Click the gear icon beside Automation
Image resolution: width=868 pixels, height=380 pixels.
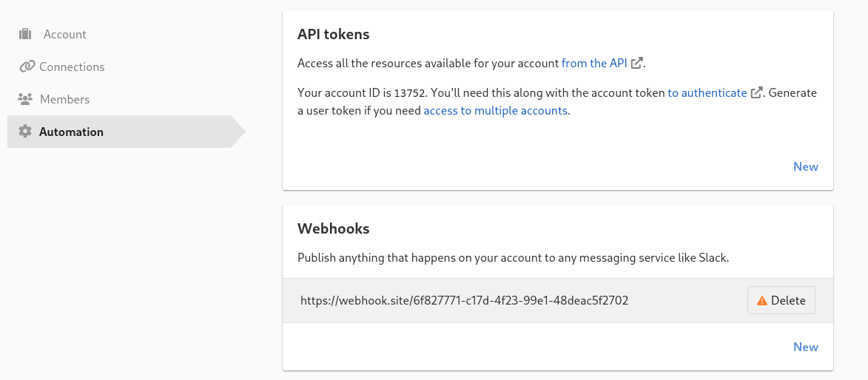point(26,132)
